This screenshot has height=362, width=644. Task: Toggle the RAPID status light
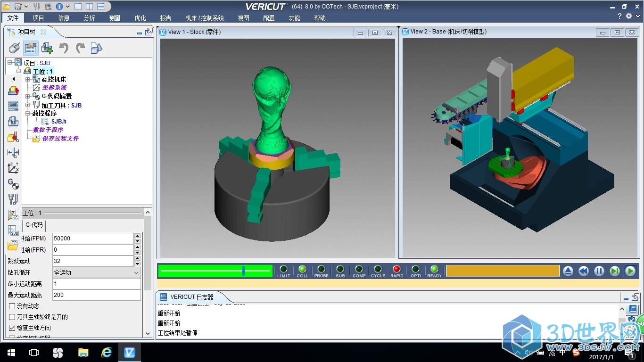(396, 269)
